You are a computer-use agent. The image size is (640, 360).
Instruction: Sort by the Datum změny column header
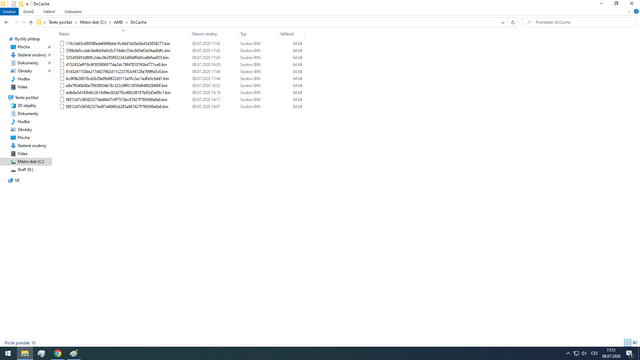[214, 34]
